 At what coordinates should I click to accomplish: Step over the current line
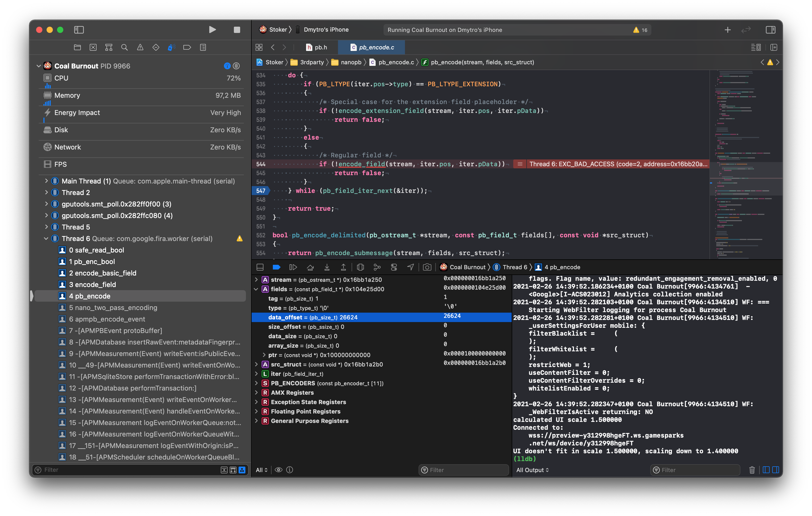310,267
